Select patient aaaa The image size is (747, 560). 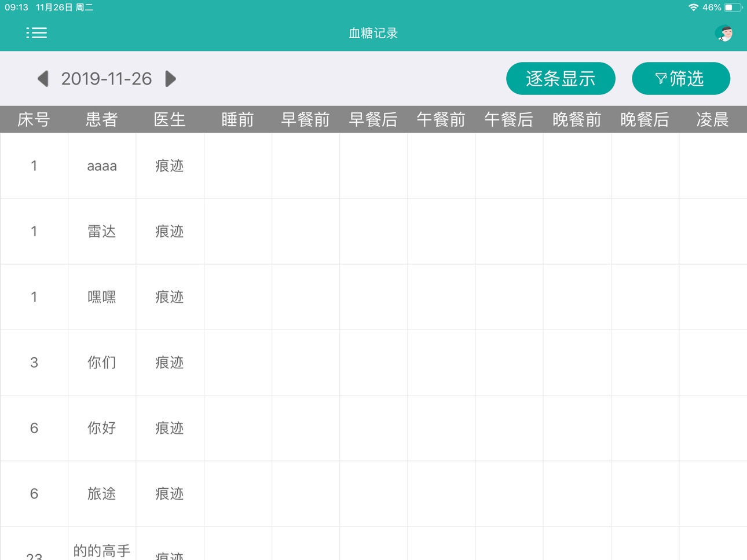point(102,166)
